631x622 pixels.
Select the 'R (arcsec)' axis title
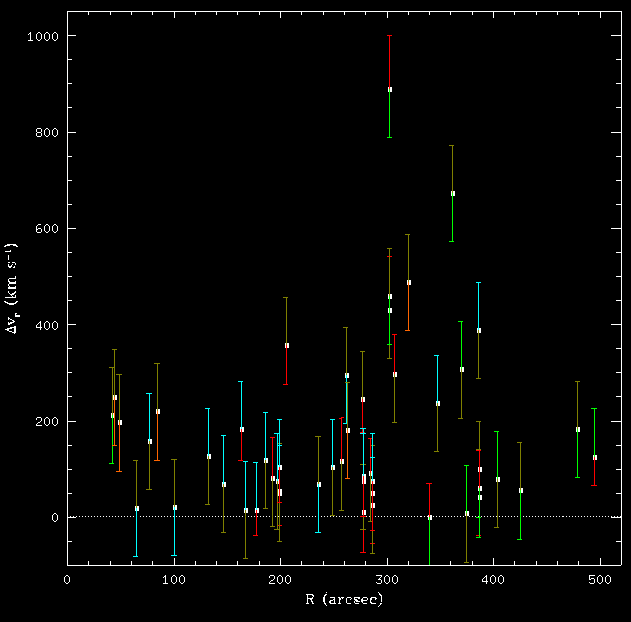[344, 599]
